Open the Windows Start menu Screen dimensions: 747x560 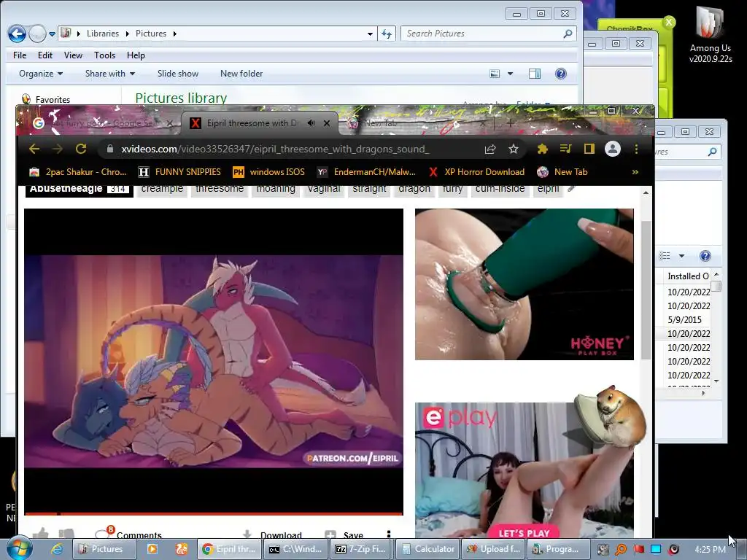pos(19,549)
